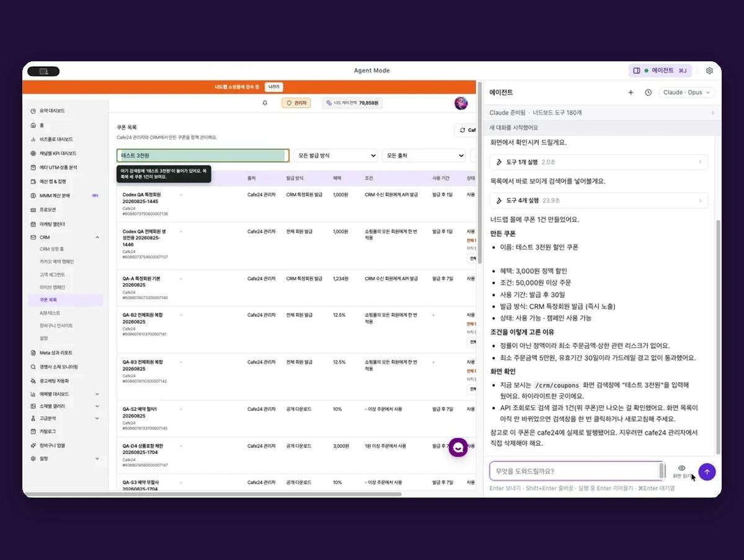This screenshot has width=744, height=560.
Task: Click coupon row QA-D4 상품포함 제한 20260825-1704
Action: [x=296, y=455]
